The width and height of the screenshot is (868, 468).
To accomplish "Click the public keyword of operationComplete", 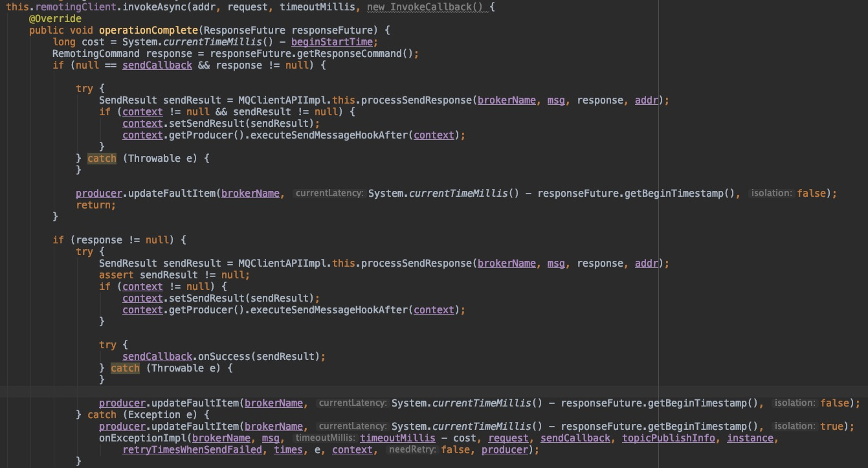I will [x=47, y=30].
